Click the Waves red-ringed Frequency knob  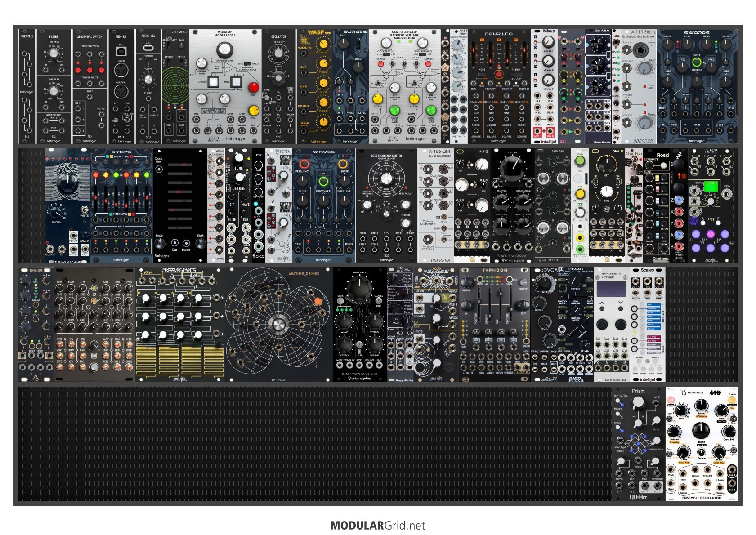(x=304, y=163)
